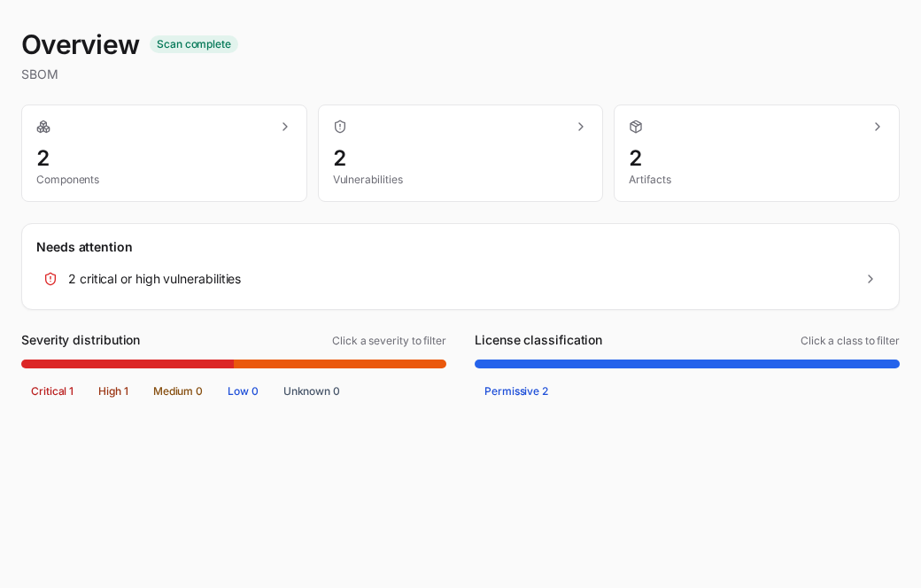Image resolution: width=921 pixels, height=588 pixels.
Task: Click the Components cubes icon
Action: (x=43, y=127)
